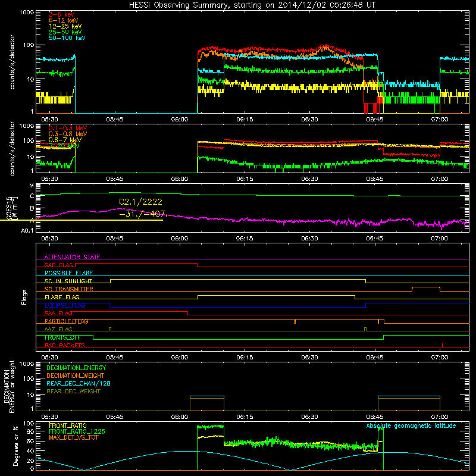Select the red BAD_PACKETS label
The height and width of the screenshot is (476, 476).
65,345
